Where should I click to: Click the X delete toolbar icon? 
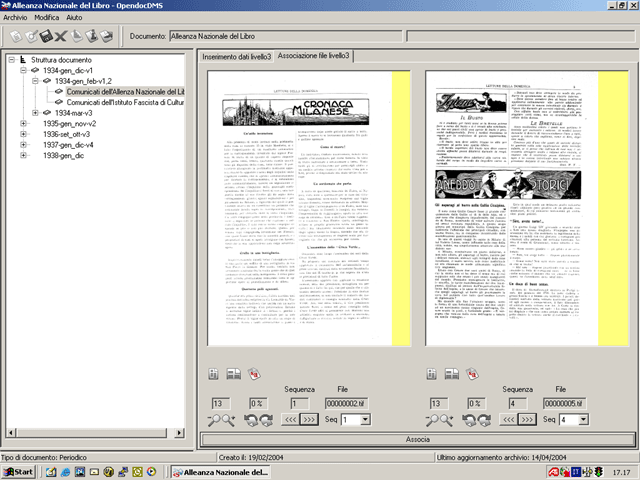[61, 37]
